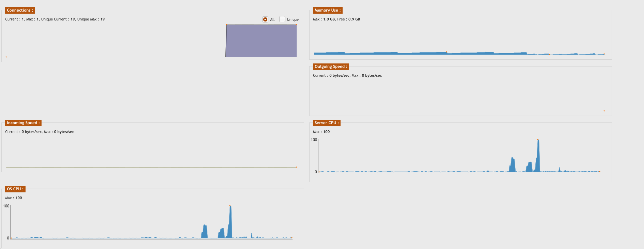Select the Memory Use panel title

click(x=327, y=10)
